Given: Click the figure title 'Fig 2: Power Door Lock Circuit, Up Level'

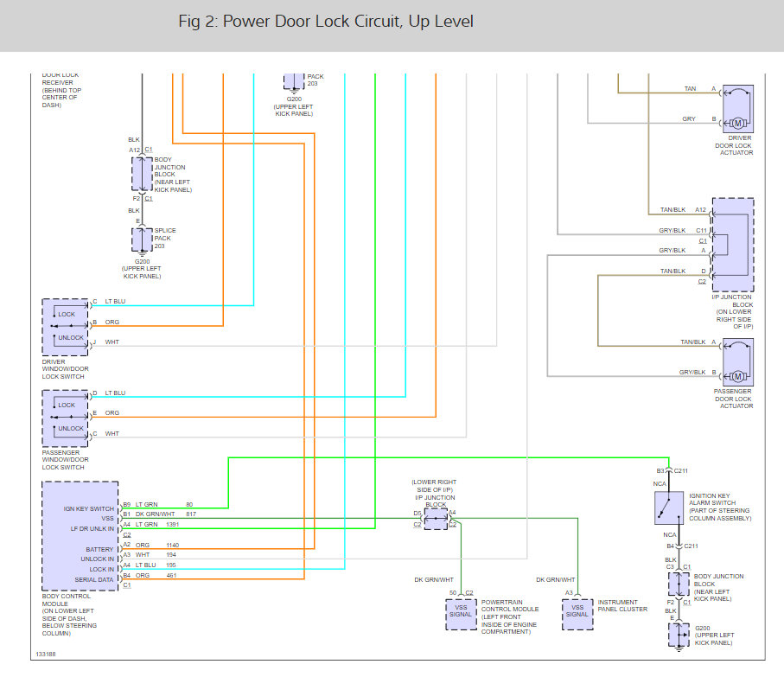Looking at the screenshot, I should (x=326, y=22).
